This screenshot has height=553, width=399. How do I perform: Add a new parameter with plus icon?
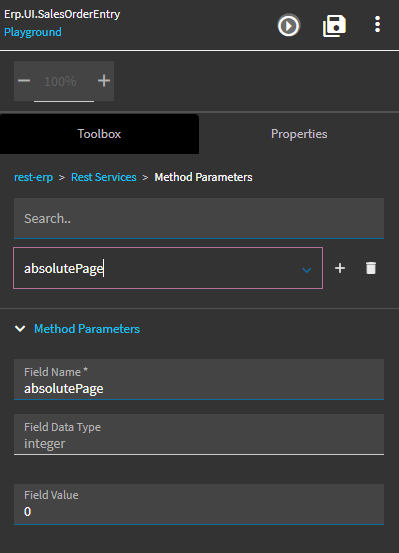(x=340, y=268)
